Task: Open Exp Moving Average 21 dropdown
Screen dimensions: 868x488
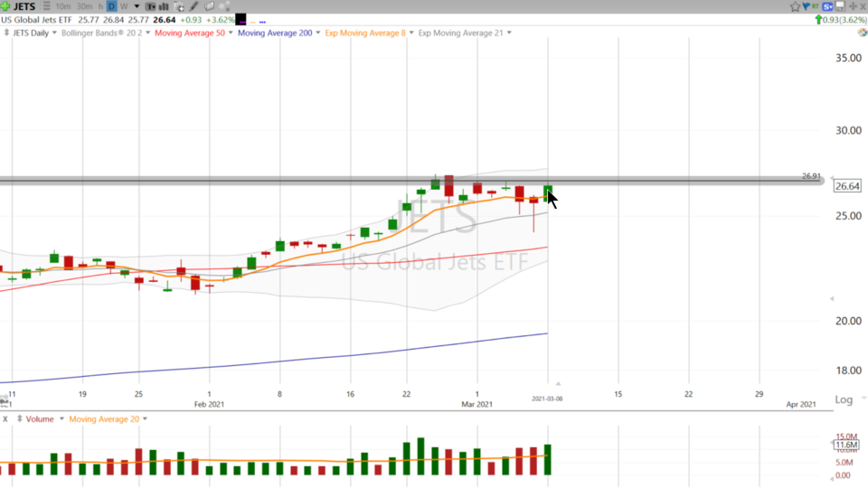Action: 509,33
